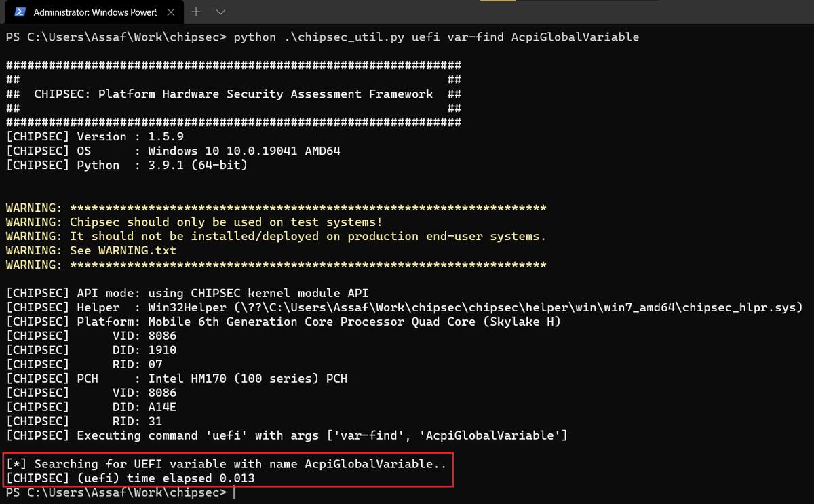Expand the new tab profile dropdown
The width and height of the screenshot is (814, 504).
220,12
